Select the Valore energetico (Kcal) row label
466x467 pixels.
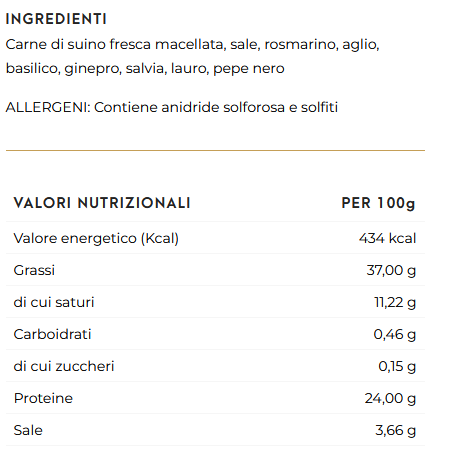click(96, 238)
